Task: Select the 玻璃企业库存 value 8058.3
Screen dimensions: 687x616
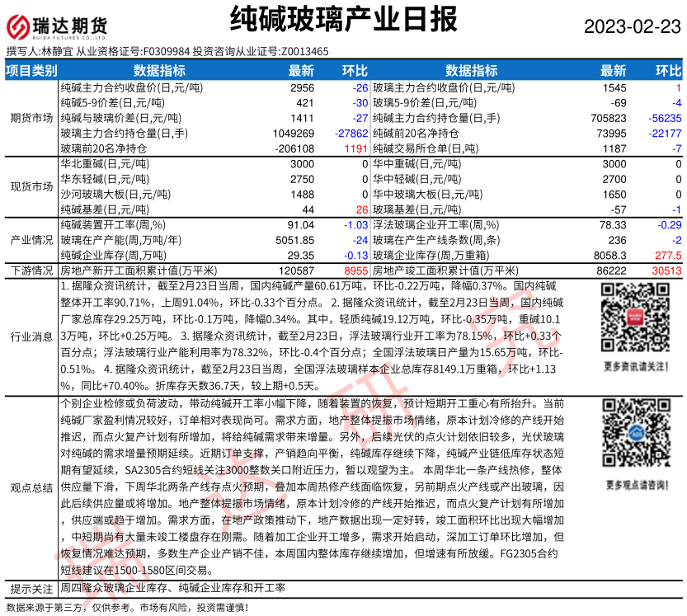Action: (x=609, y=256)
